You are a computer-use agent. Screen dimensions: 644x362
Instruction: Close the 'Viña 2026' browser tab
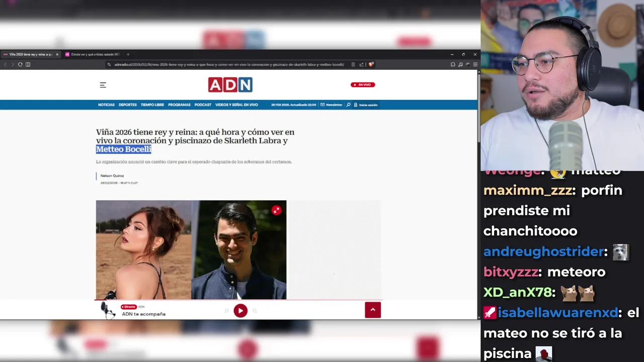pyautogui.click(x=57, y=54)
